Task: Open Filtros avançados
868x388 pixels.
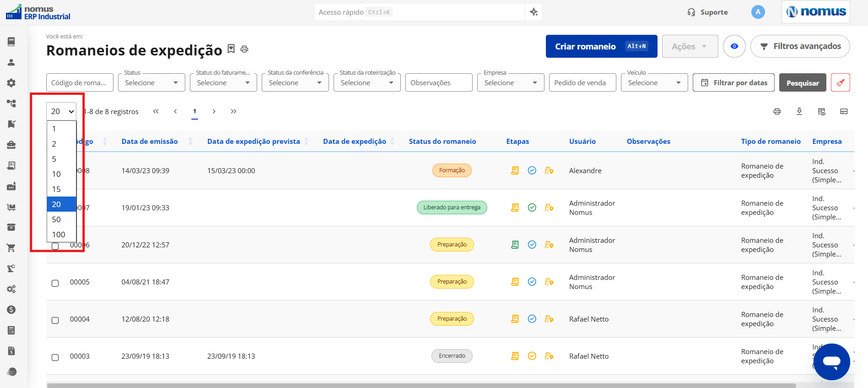Action: click(x=800, y=46)
